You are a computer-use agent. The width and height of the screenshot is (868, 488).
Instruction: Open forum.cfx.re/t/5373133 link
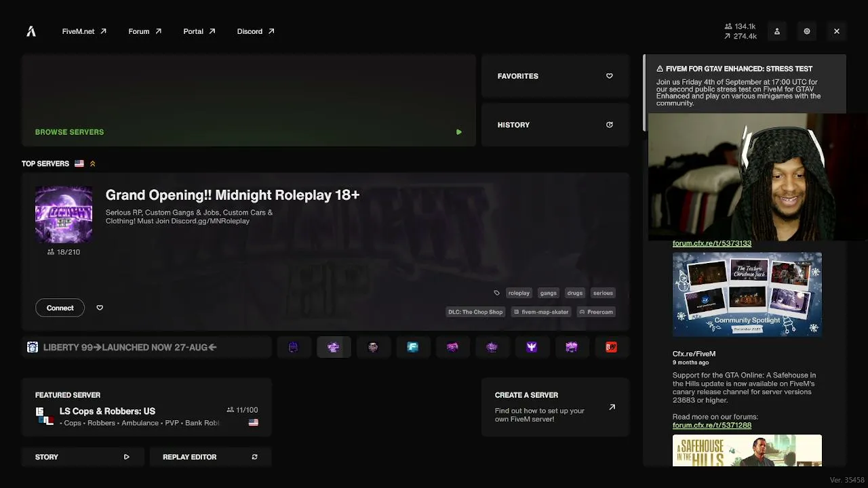coord(712,243)
